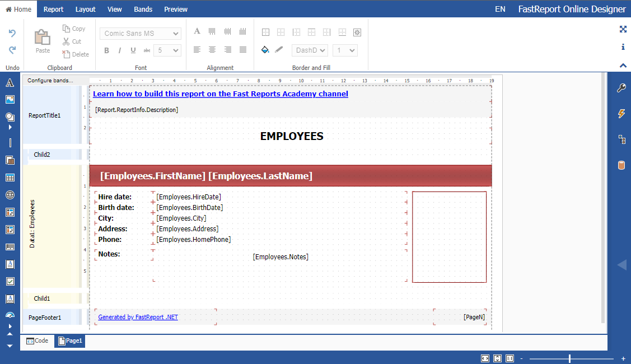Open the Properties wrench panel
The height and width of the screenshot is (364, 631).
pos(621,88)
